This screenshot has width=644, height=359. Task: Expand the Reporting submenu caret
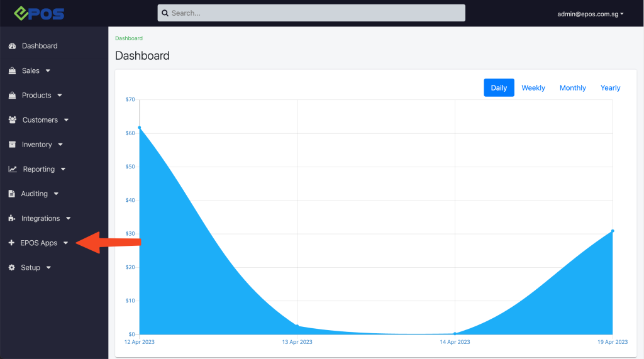[64, 169]
